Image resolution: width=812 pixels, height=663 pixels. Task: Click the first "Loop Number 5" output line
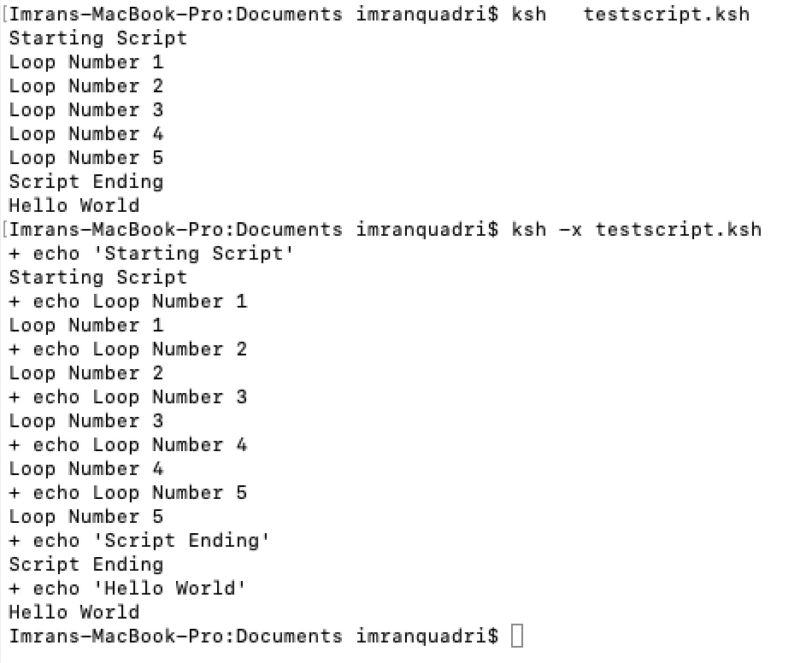pos(85,158)
